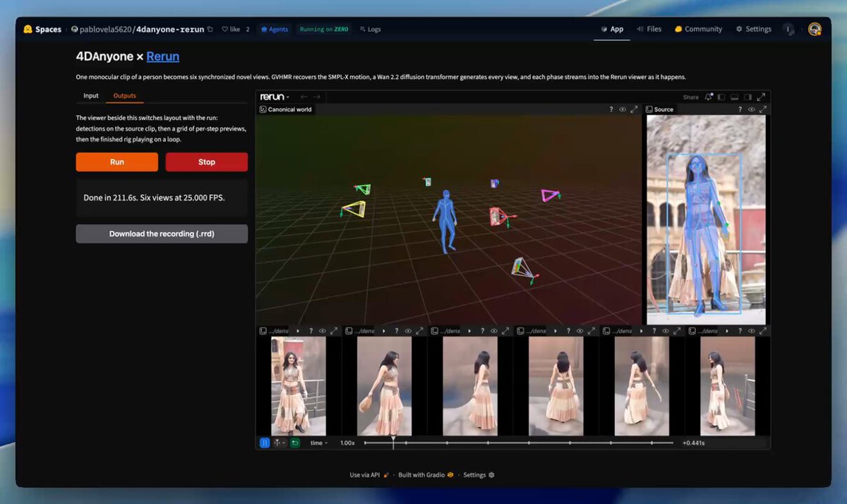Open the Agents button
Image resolution: width=847 pixels, height=504 pixels.
(275, 30)
